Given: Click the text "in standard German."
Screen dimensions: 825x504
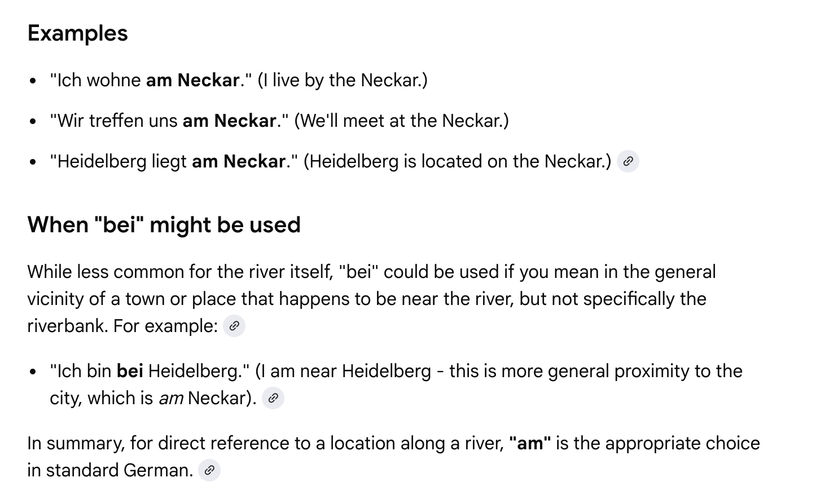Looking at the screenshot, I should point(110,470).
